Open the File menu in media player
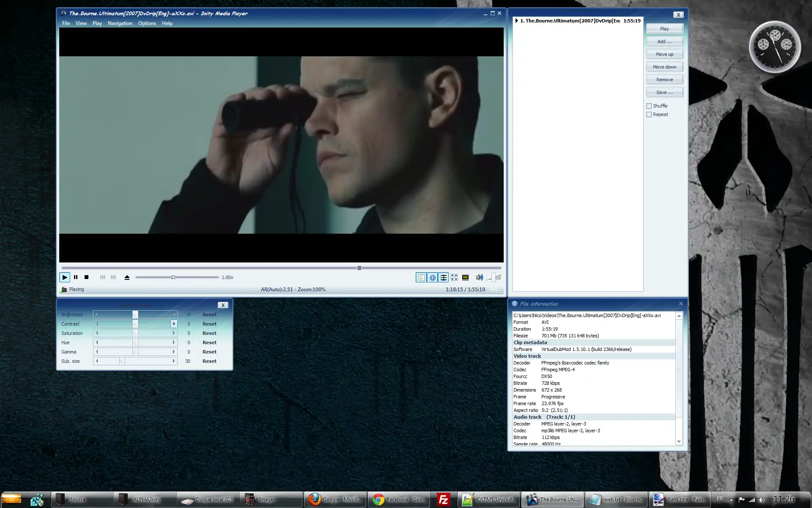The width and height of the screenshot is (812, 508). click(x=66, y=23)
